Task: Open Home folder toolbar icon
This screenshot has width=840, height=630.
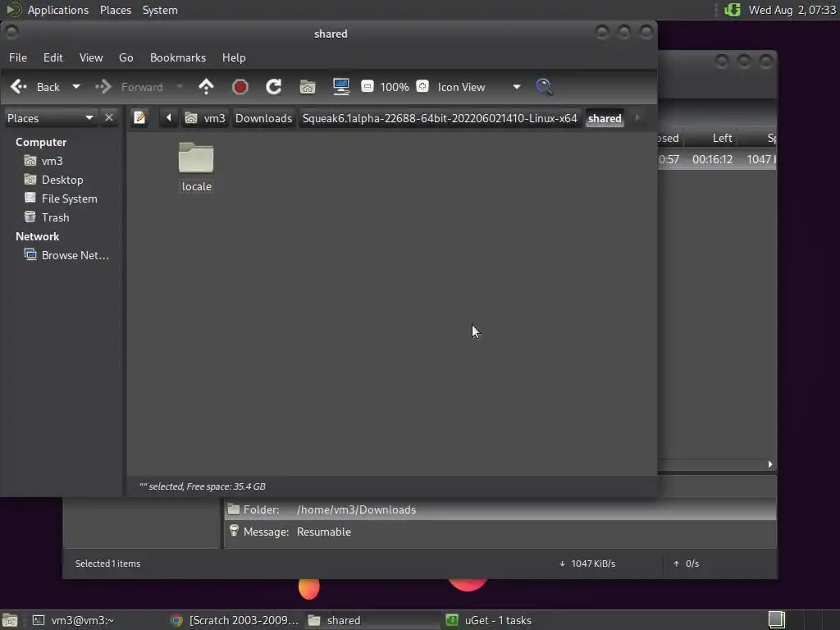Action: tap(308, 87)
